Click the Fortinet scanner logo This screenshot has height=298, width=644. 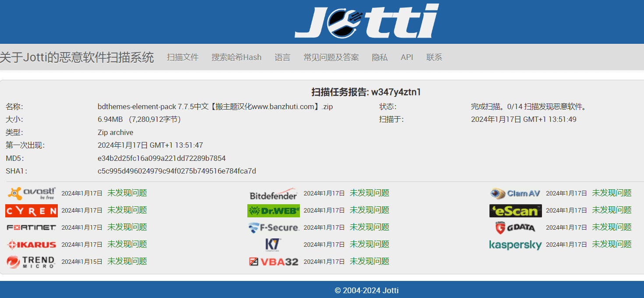click(x=32, y=227)
